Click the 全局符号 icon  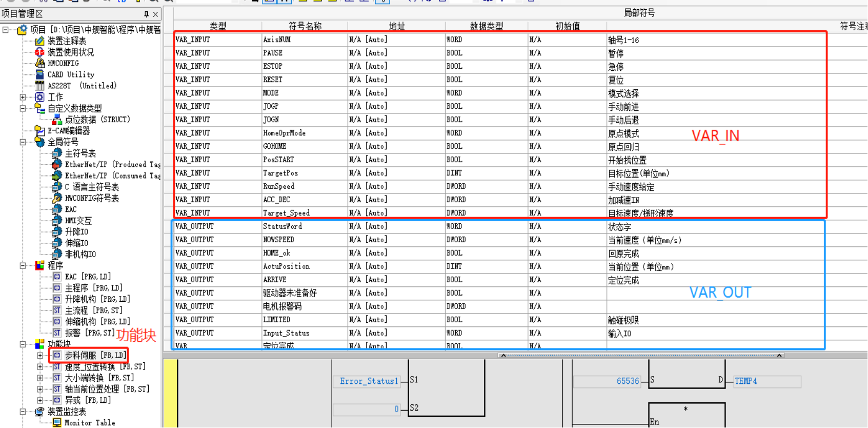coord(39,142)
